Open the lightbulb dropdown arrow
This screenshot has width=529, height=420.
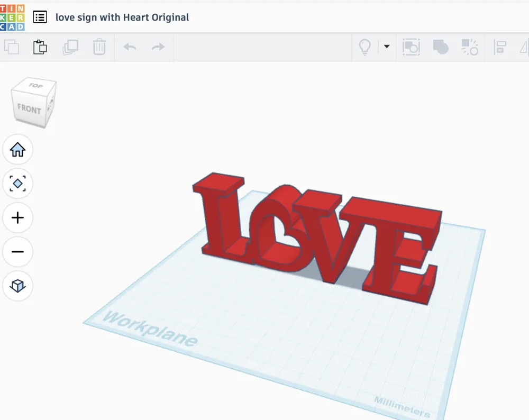point(387,47)
